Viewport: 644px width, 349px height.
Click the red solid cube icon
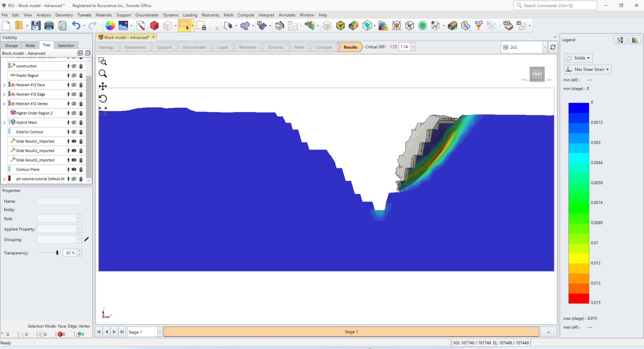coord(154,26)
